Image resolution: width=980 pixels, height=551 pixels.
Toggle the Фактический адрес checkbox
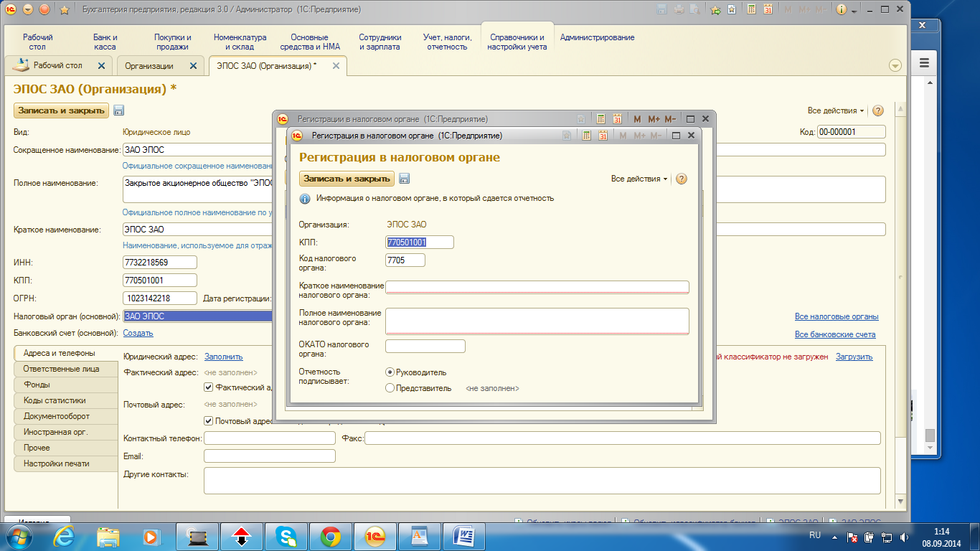[x=209, y=387]
